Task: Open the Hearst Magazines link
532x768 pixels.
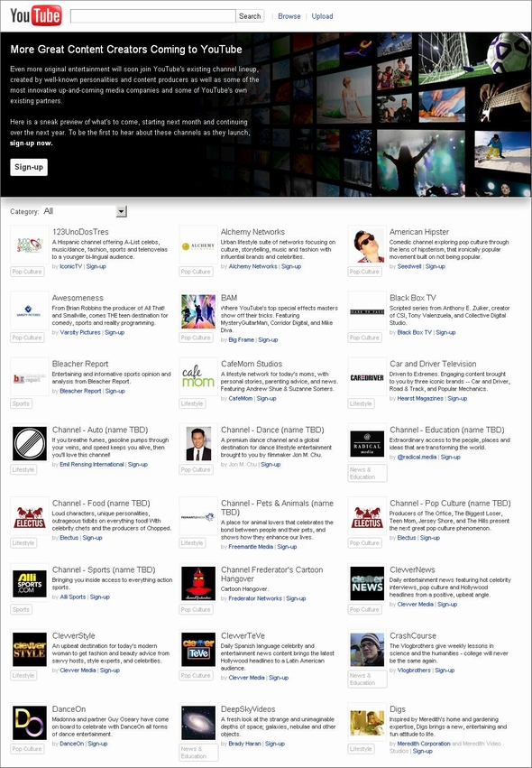Action: tap(420, 399)
